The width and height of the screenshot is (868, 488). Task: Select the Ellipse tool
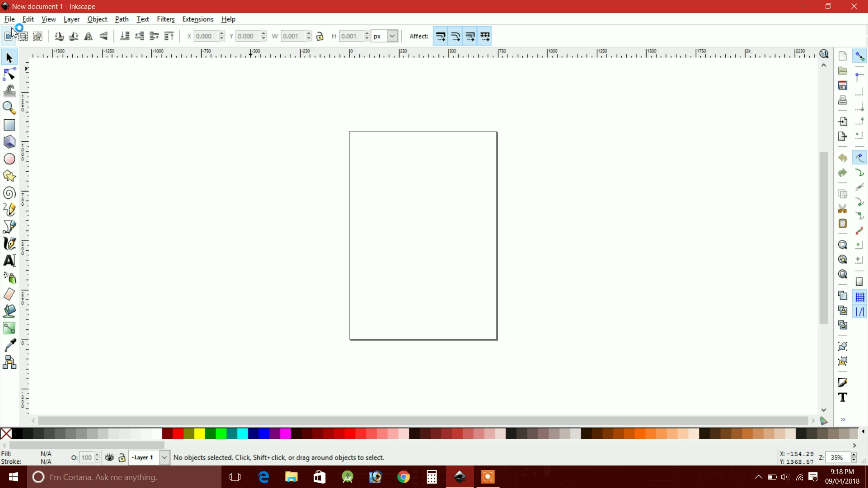click(x=9, y=159)
